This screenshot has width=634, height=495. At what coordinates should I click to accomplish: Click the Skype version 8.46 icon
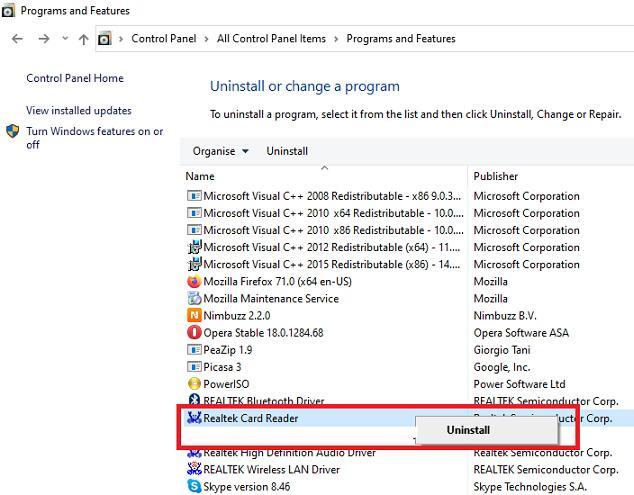click(x=194, y=487)
